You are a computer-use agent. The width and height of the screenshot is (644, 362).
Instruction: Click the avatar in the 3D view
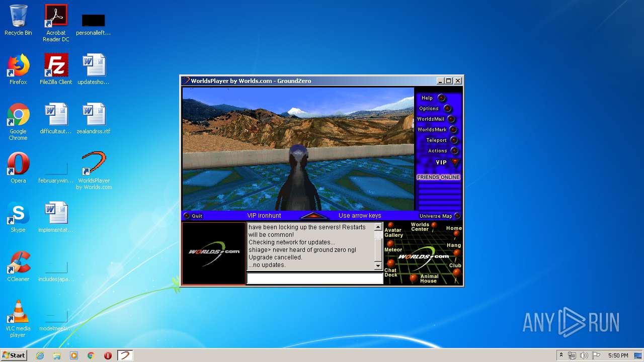point(298,178)
